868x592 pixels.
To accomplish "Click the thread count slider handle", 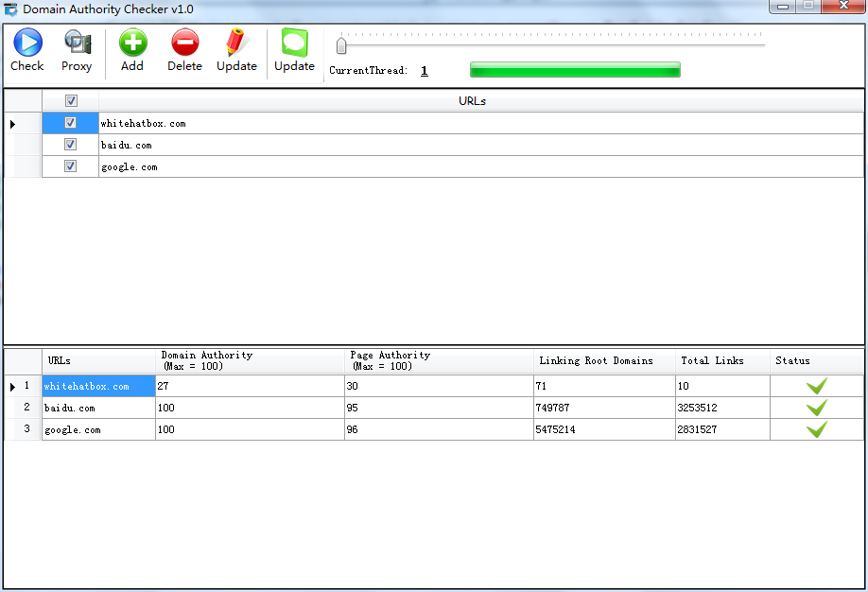I will 342,44.
